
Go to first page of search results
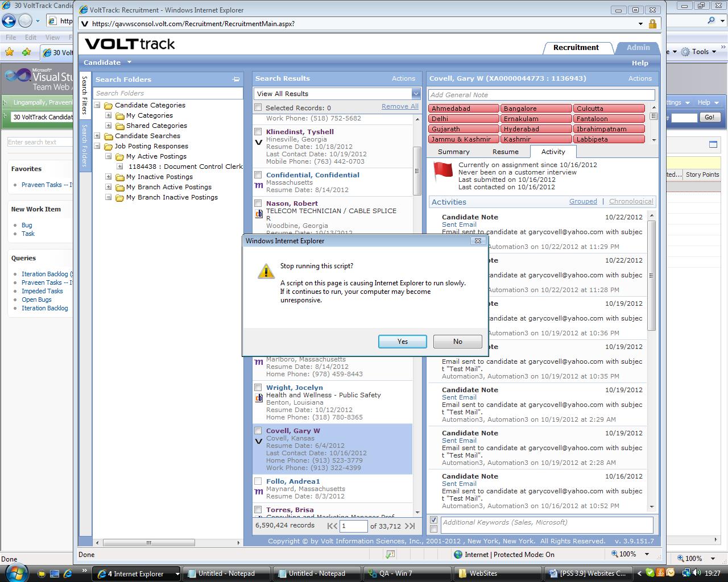click(x=332, y=526)
